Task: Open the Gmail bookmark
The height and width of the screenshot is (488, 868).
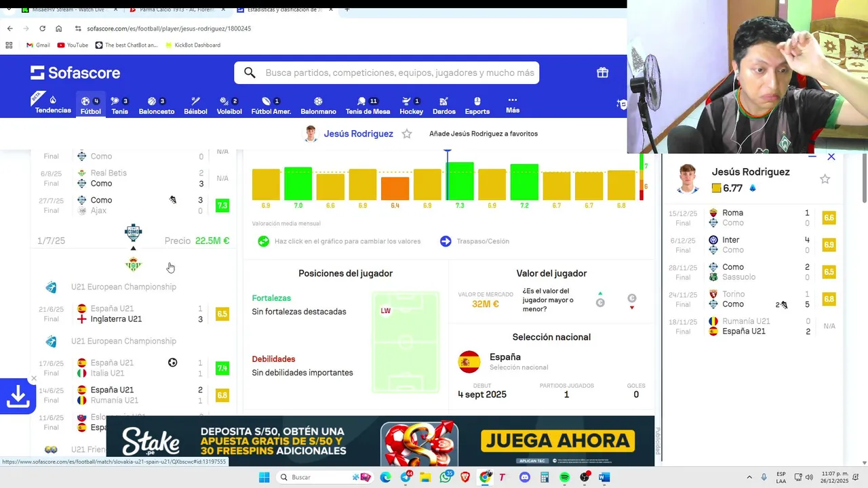Action: point(38,45)
